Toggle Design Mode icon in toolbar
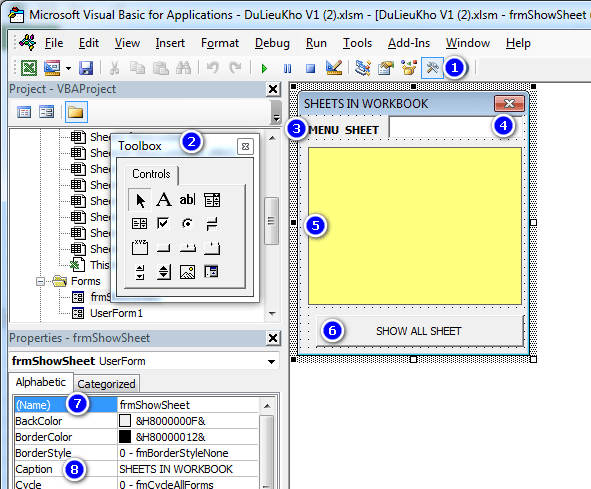The height and width of the screenshot is (489, 591). pyautogui.click(x=334, y=68)
